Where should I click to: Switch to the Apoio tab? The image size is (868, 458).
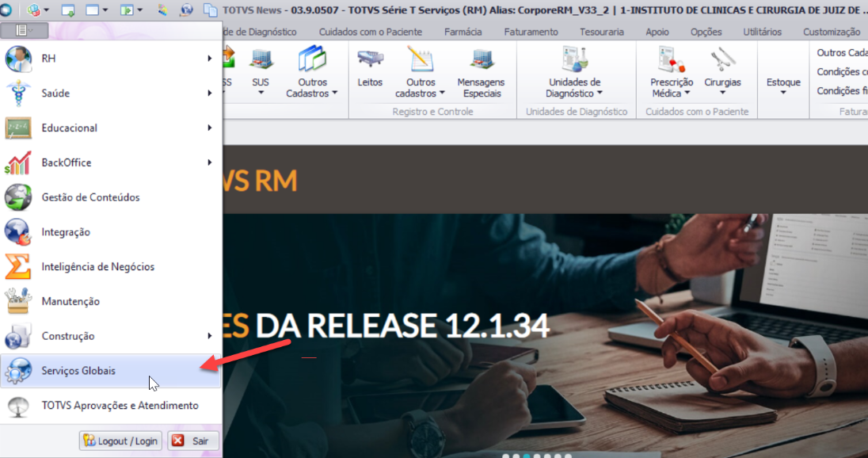657,32
